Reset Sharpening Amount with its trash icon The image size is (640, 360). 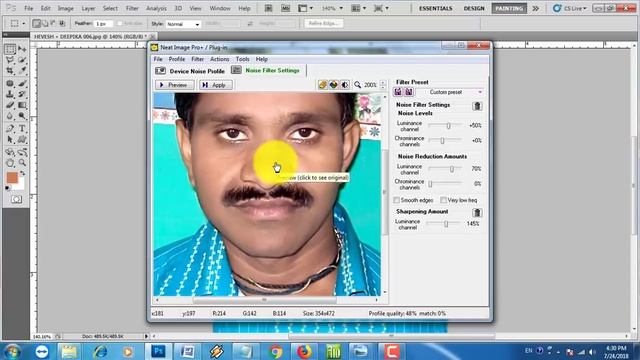(477, 212)
